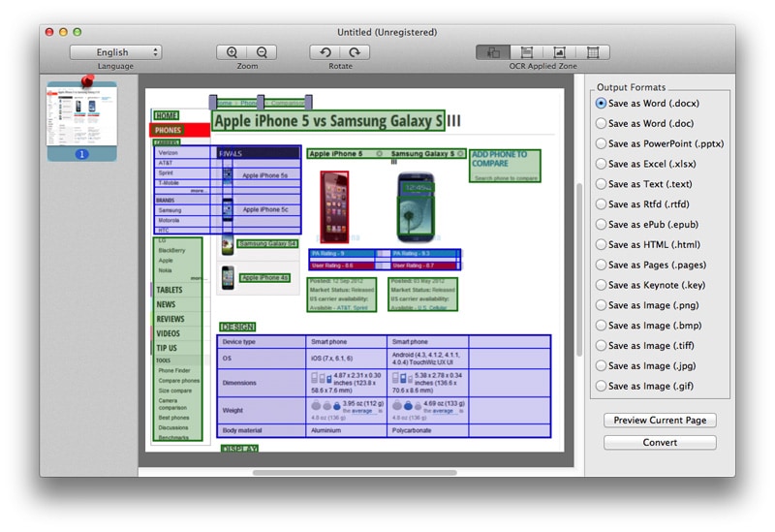This screenshot has height=532, width=775.
Task: Click the Zoom in magnifier button
Action: click(x=232, y=52)
